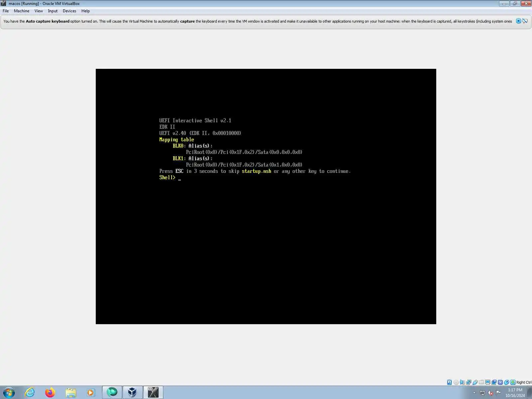This screenshot has height=399, width=532.
Task: Click the network tray icon
Action: pyautogui.click(x=482, y=393)
